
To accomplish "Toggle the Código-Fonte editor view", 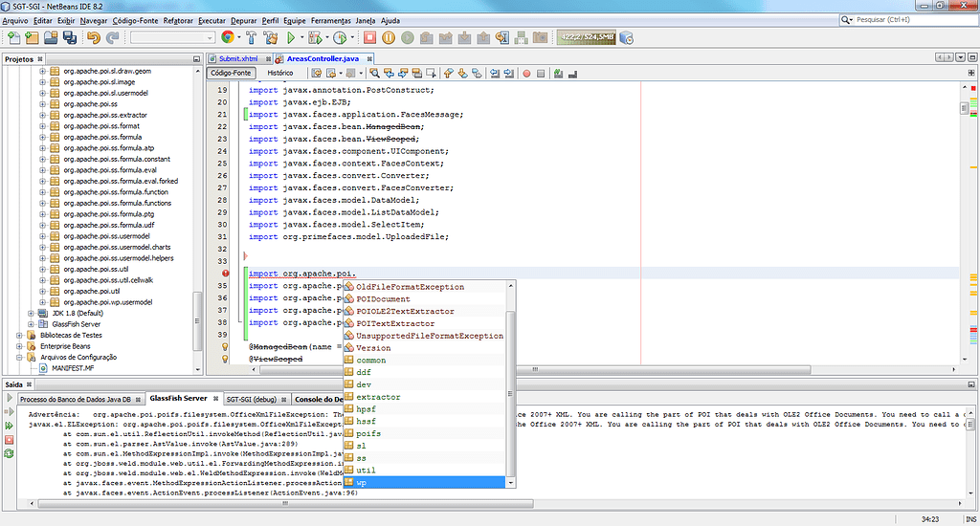I will point(231,73).
